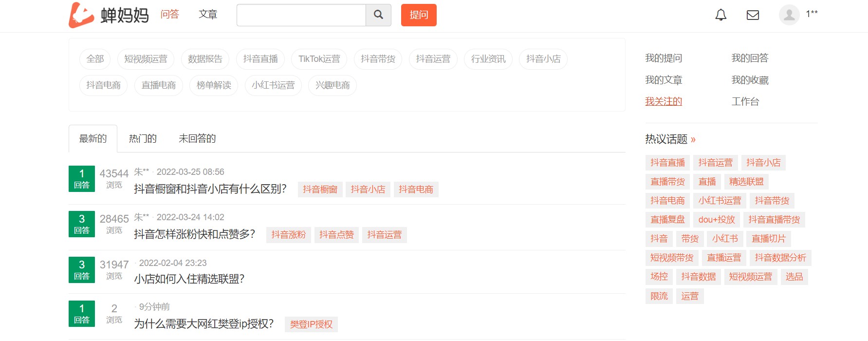Click the user avatar icon
Screen dimensions: 868x341
pyautogui.click(x=789, y=15)
